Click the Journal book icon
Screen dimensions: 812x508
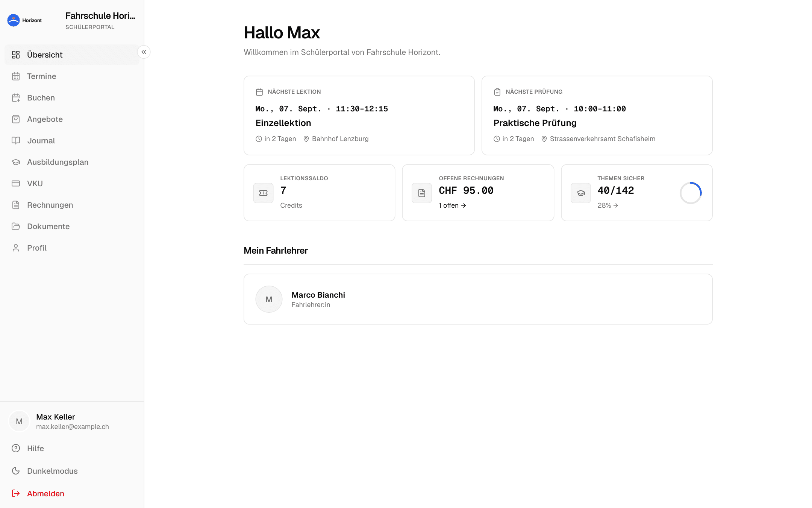16,141
